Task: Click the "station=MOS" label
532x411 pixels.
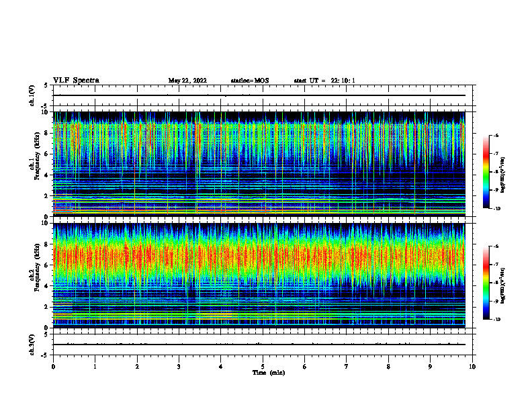Action: pyautogui.click(x=250, y=81)
